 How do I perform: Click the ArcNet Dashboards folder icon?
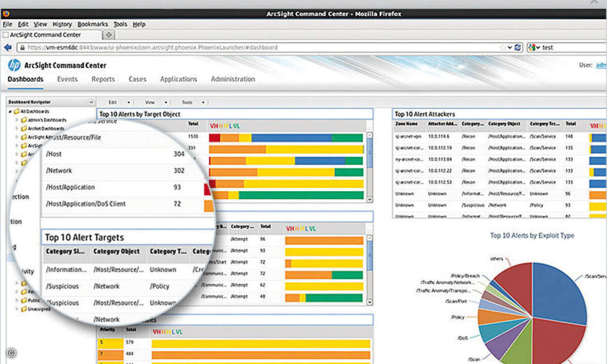(24, 128)
